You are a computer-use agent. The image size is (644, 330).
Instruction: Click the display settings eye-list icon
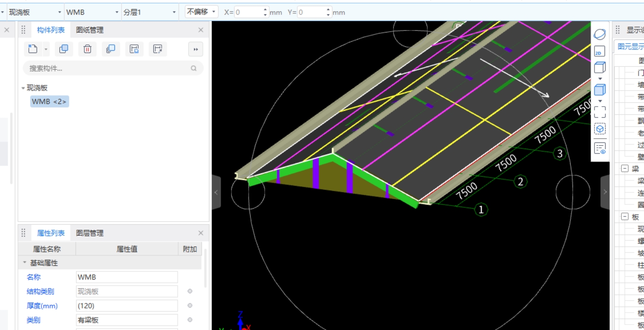pos(600,148)
